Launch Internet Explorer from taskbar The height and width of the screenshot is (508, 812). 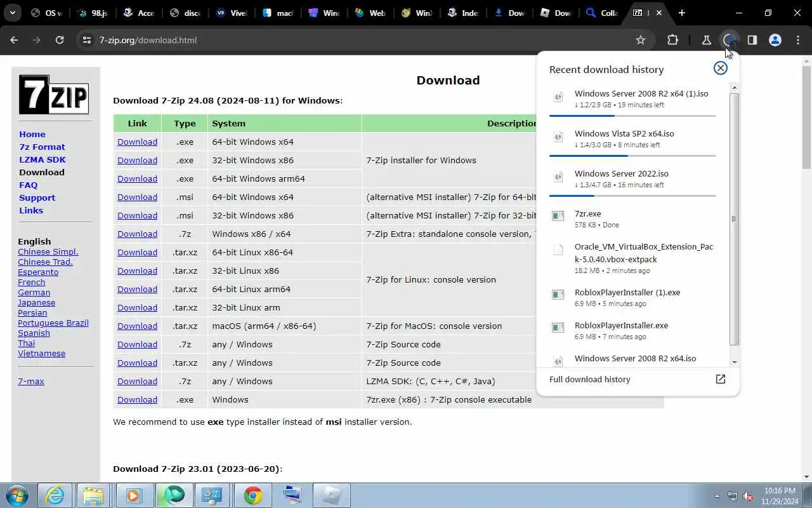click(56, 495)
